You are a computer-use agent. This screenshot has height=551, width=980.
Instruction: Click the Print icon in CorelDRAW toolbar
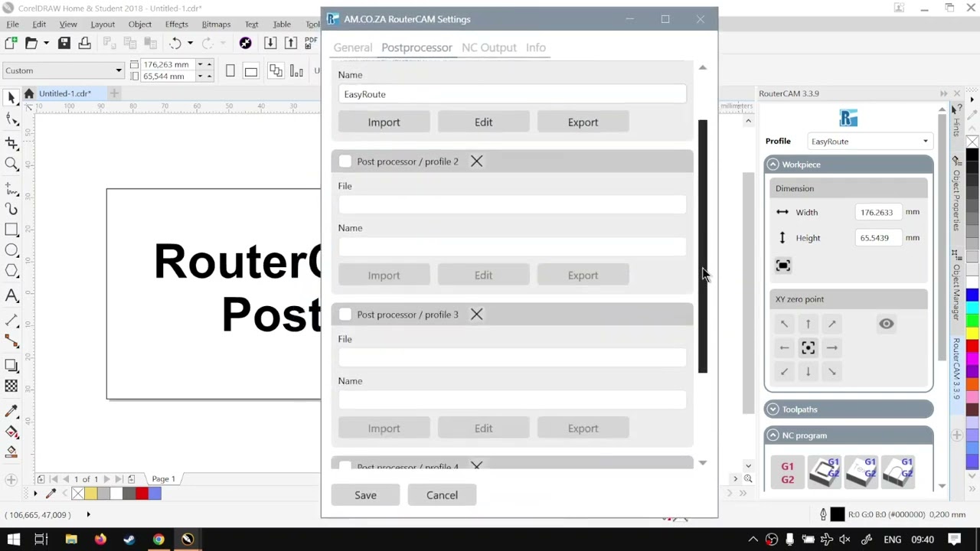pyautogui.click(x=84, y=44)
